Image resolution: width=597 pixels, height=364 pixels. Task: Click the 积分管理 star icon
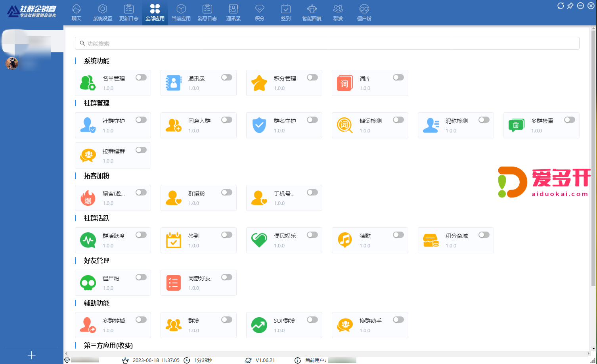pos(259,83)
